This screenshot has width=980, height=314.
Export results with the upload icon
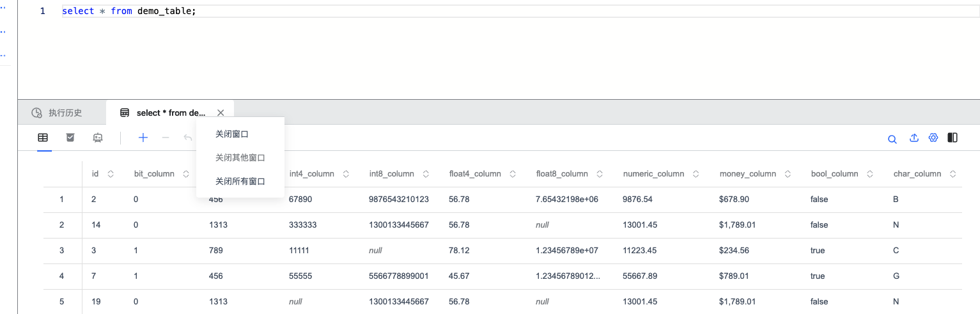coord(914,137)
